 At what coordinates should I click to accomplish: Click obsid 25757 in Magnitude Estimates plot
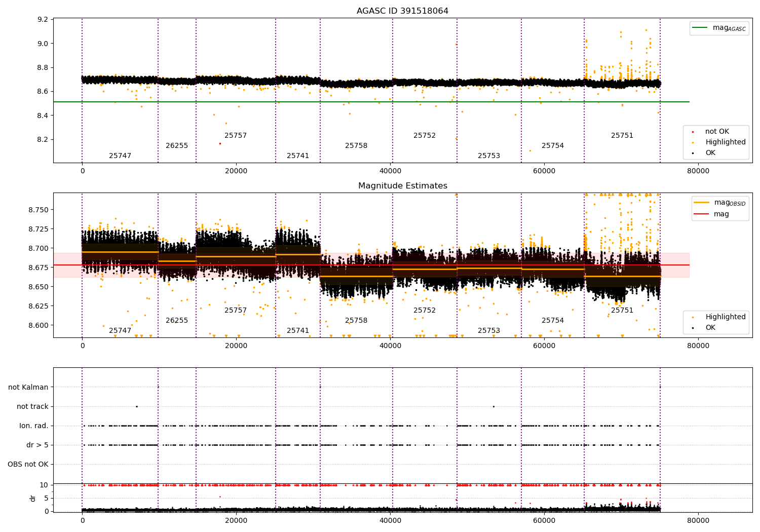click(x=236, y=310)
